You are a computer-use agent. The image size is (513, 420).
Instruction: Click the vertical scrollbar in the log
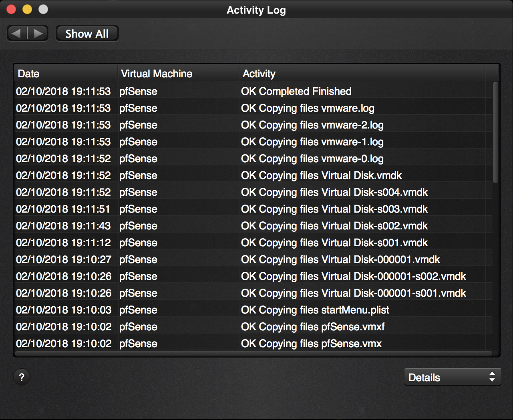pos(495,132)
